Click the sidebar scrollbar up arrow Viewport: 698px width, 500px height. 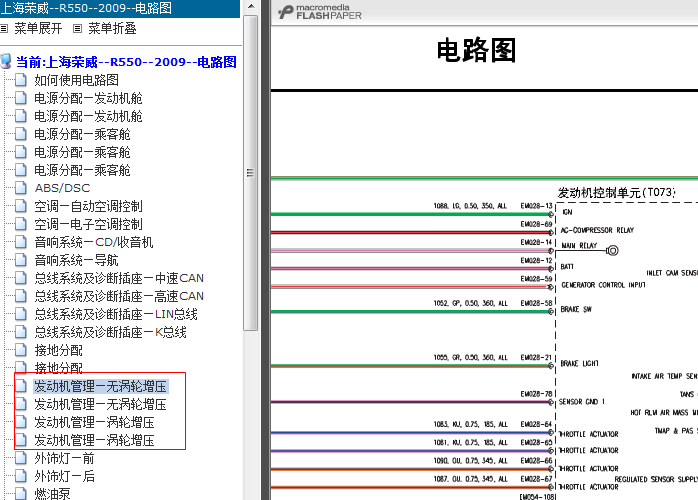251,6
